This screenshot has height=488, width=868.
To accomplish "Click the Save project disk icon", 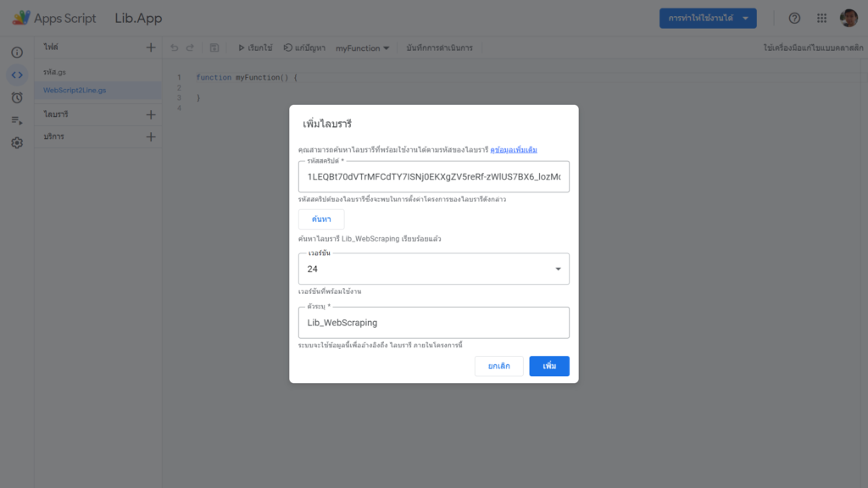I will point(214,48).
